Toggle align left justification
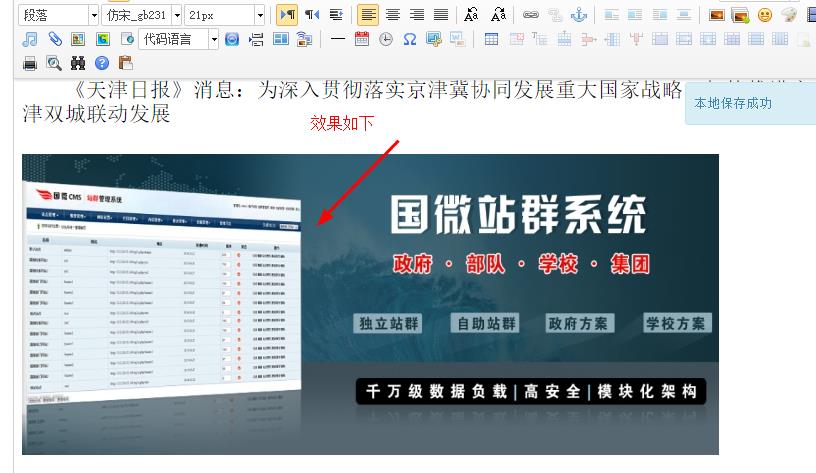Image resolution: width=816 pixels, height=473 pixels. [x=368, y=15]
